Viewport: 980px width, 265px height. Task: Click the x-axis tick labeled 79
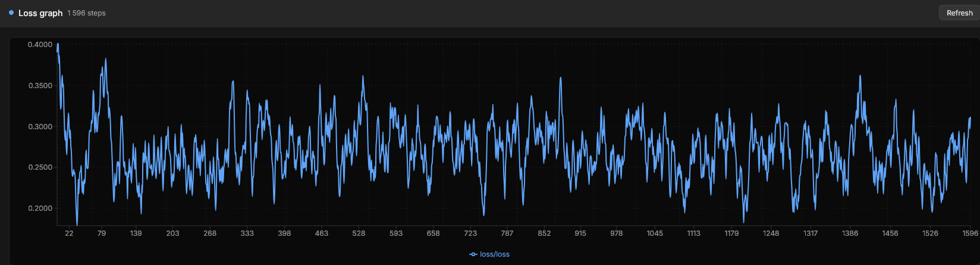pos(102,233)
